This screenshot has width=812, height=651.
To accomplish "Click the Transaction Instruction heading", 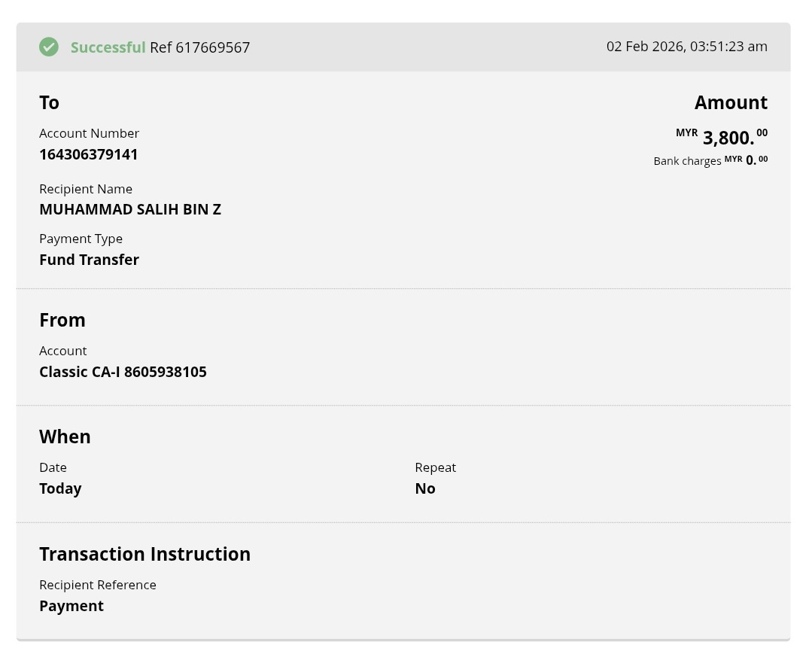I will [144, 554].
